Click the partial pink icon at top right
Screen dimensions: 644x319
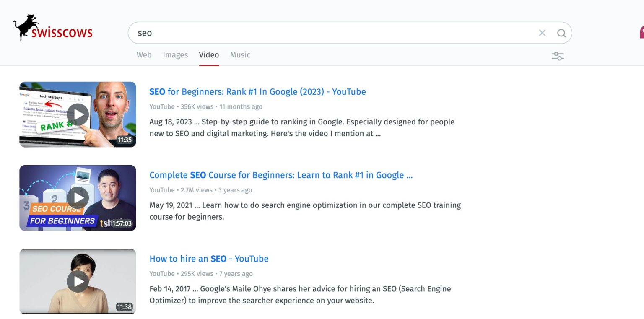641,32
